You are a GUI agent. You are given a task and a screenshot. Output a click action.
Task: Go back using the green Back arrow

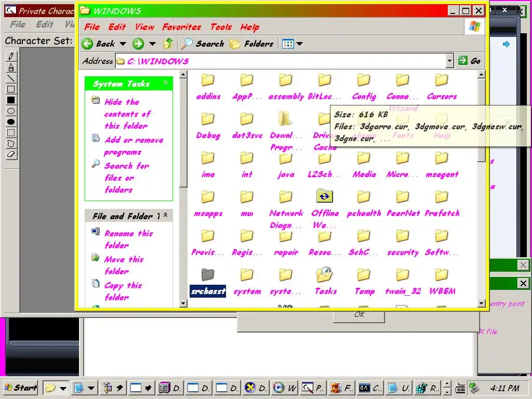pyautogui.click(x=99, y=44)
